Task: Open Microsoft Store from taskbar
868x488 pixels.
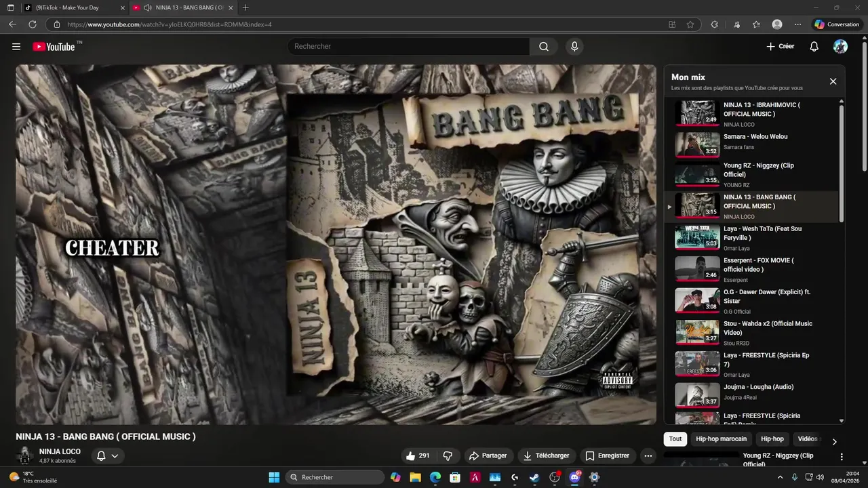Action: tap(456, 477)
